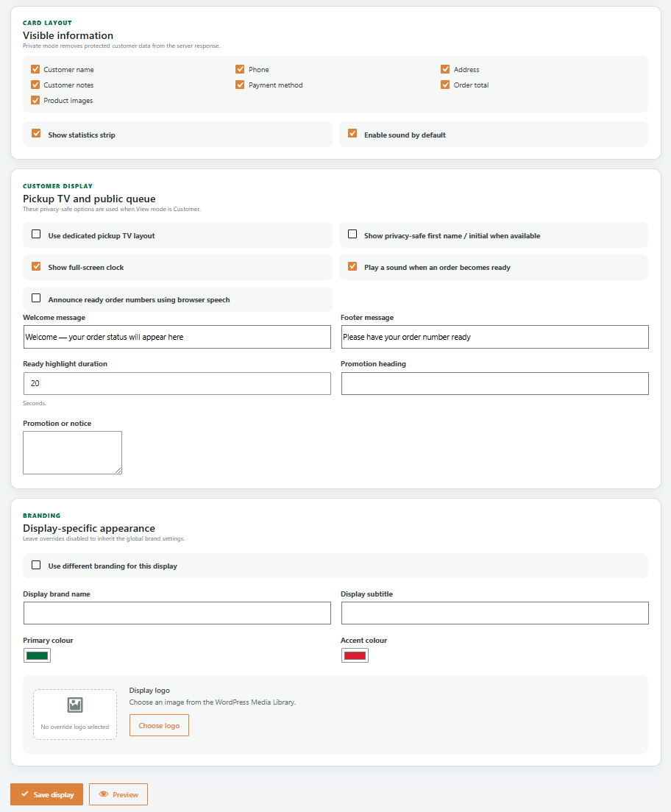Image resolution: width=671 pixels, height=812 pixels.
Task: Uncheck the Phone checkbox
Action: pos(240,69)
